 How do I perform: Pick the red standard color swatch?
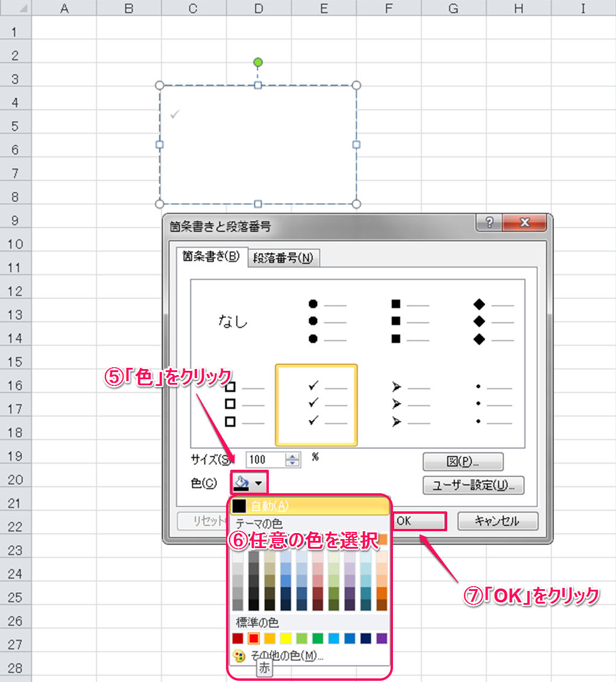254,638
